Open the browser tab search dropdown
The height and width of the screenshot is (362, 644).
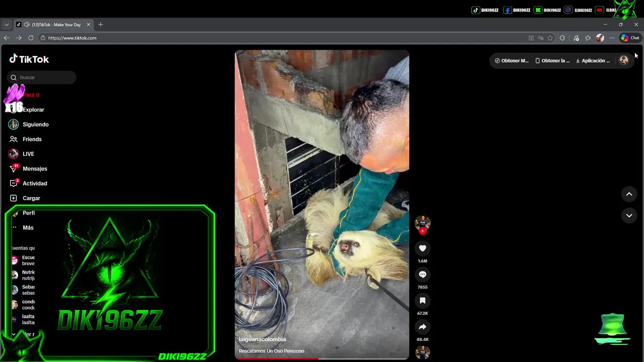coord(7,24)
